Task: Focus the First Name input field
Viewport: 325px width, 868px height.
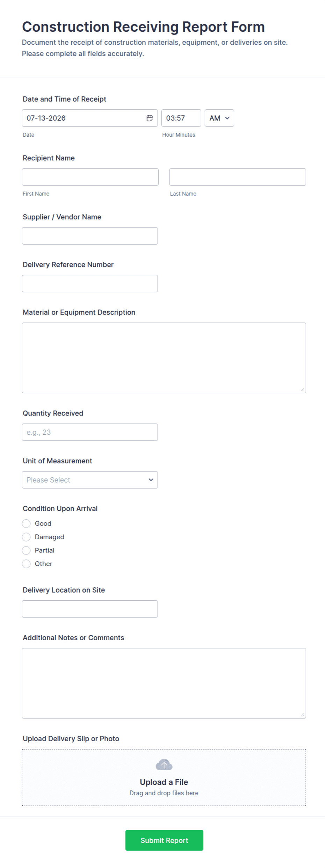Action: (x=90, y=177)
